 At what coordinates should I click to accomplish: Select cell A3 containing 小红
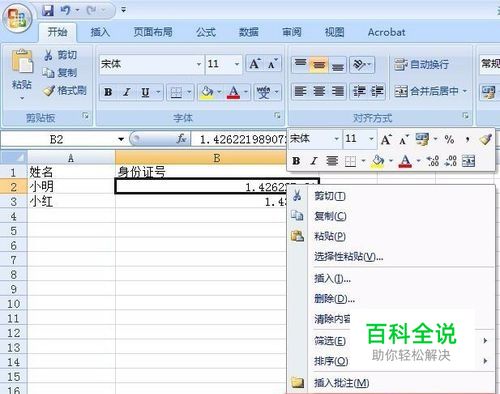(x=71, y=201)
